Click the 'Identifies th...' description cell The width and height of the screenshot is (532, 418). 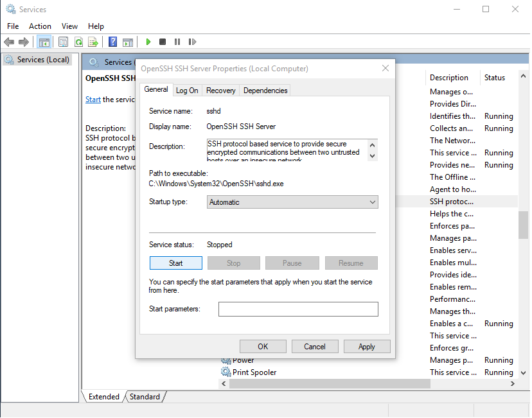pyautogui.click(x=452, y=116)
